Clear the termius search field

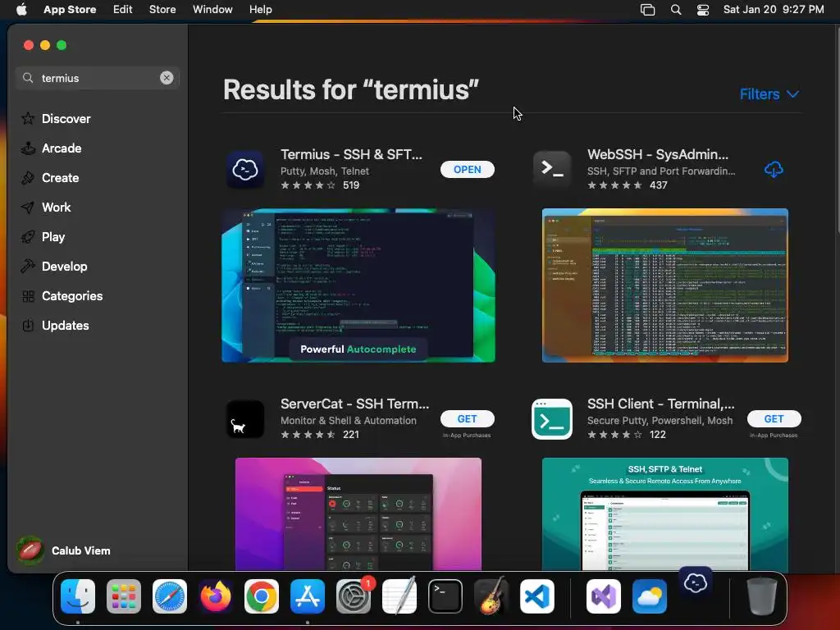tap(167, 78)
